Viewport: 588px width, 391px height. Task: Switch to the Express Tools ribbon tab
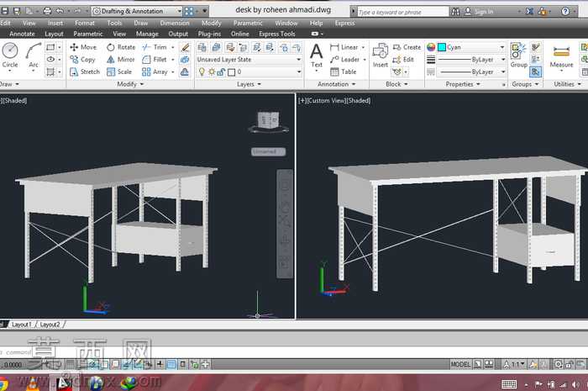[x=276, y=34]
